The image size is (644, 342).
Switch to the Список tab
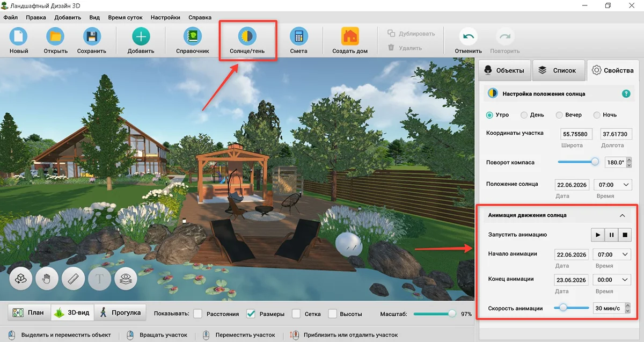tap(558, 70)
